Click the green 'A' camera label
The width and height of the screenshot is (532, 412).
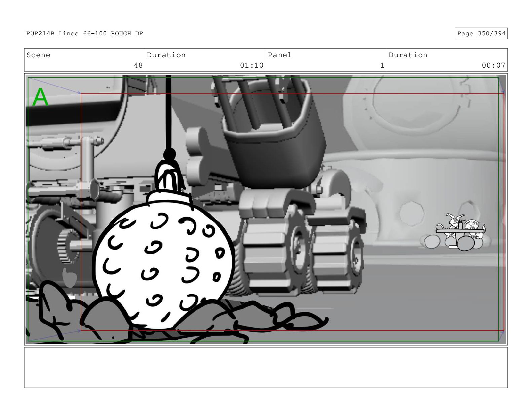pyautogui.click(x=40, y=97)
